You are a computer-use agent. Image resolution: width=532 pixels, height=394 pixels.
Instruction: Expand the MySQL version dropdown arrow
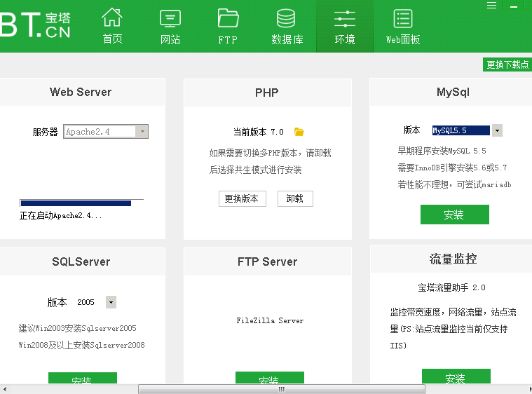coord(497,130)
